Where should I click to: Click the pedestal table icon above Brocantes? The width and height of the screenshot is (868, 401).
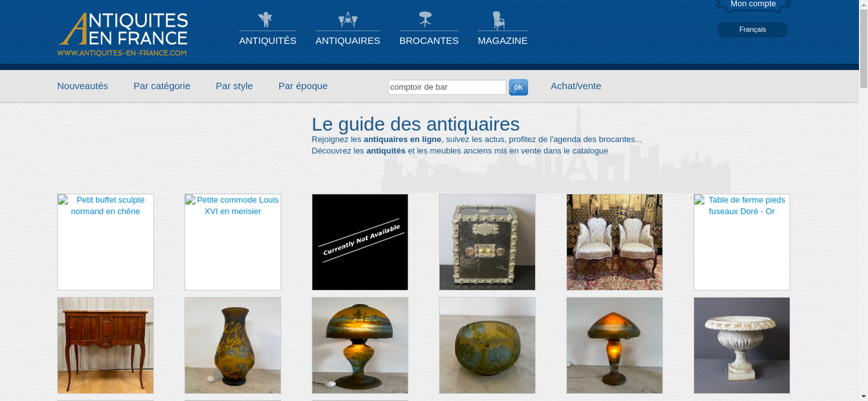[425, 19]
